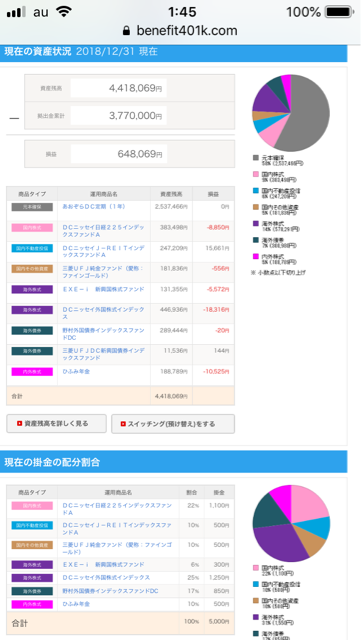Tap the 割合 column header in allocation table
The image size is (361, 640).
[192, 493]
